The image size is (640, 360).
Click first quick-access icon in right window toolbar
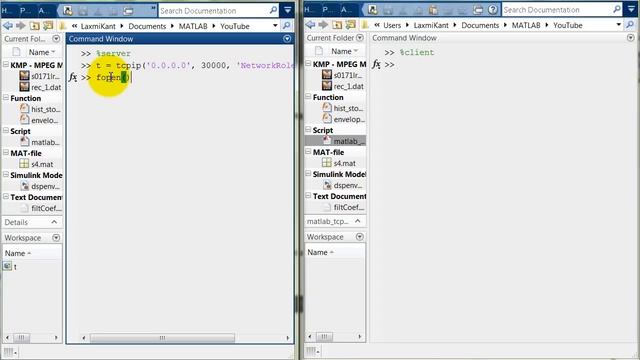[x=373, y=9]
